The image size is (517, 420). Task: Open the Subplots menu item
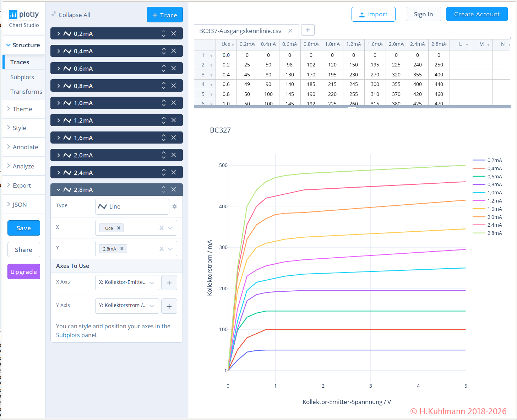click(x=22, y=77)
